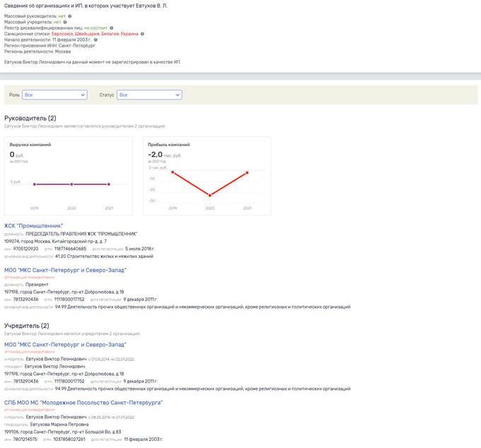Image resolution: width=481 pixels, height=448 pixels.
Task: Click help icon next to Массовый руководитель
Action: pos(69,16)
